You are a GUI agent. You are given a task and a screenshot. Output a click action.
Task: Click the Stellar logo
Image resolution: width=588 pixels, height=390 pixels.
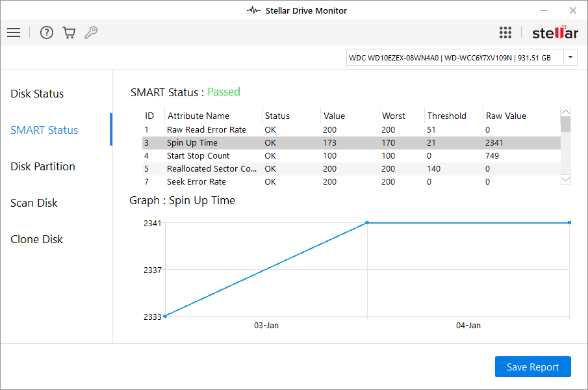point(554,32)
